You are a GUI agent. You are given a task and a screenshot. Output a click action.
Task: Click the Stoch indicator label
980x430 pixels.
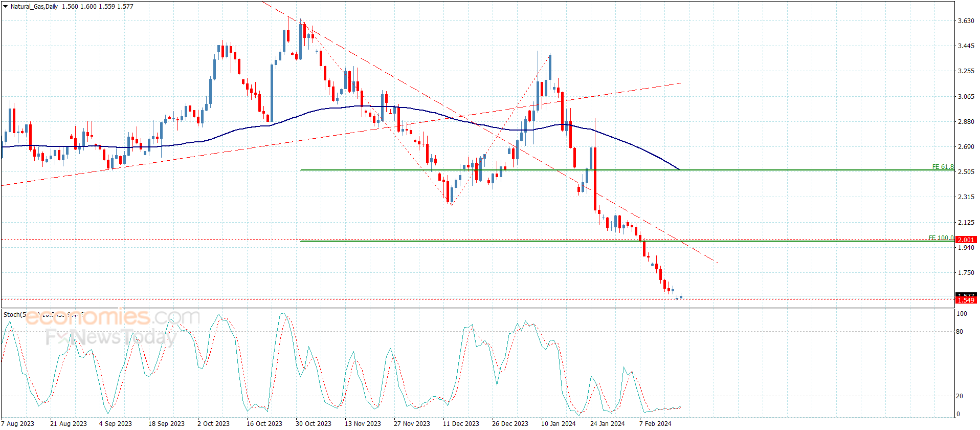(x=14, y=314)
